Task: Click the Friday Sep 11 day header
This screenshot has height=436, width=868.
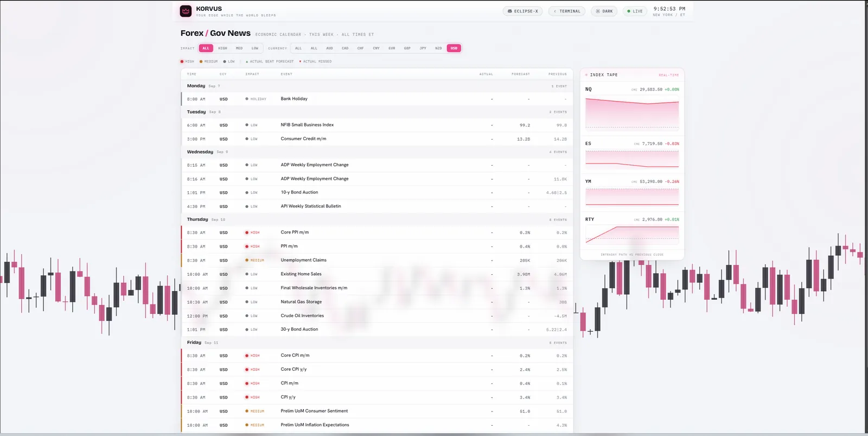Action: (x=377, y=343)
